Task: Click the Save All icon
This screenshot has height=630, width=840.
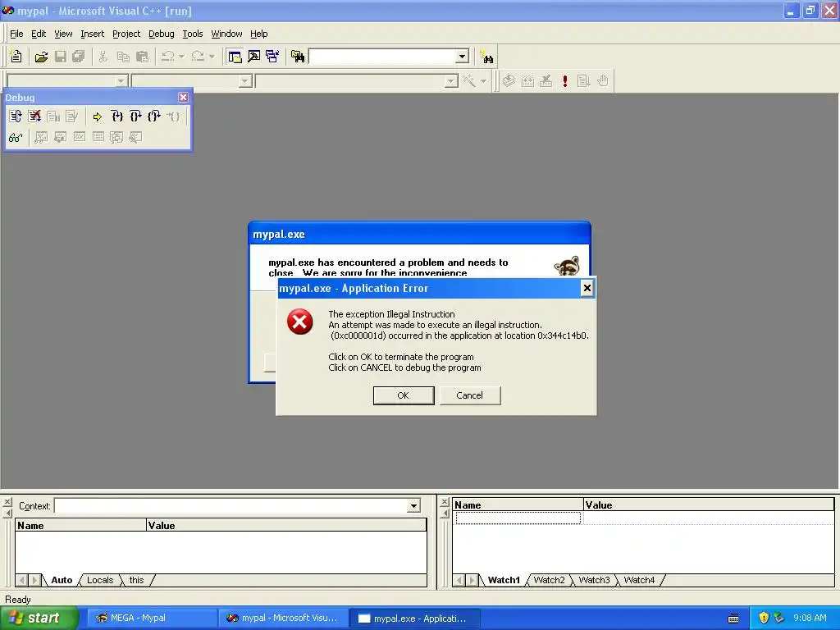Action: 79,57
